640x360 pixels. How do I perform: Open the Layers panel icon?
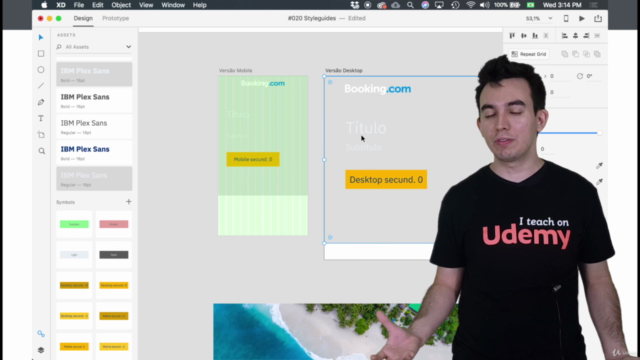(41, 350)
